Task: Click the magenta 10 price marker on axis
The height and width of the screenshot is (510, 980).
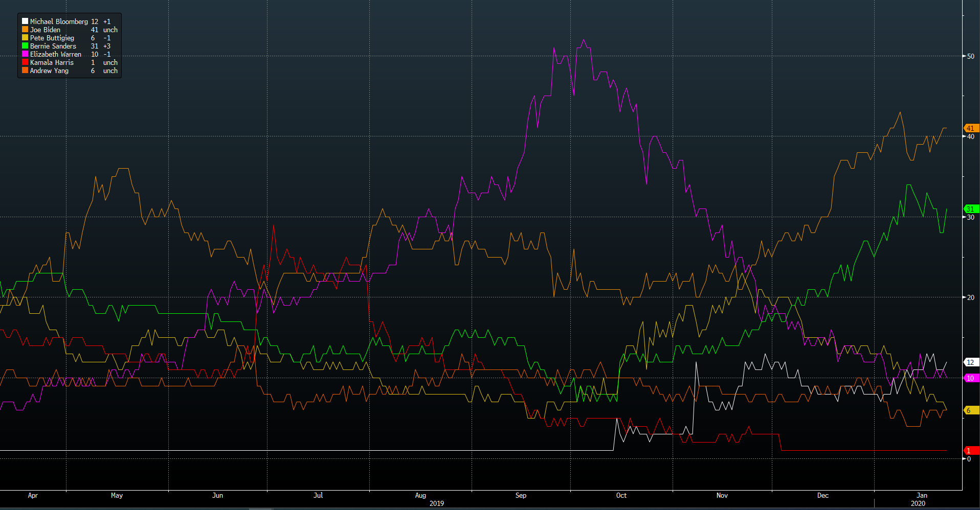Action: coord(971,378)
